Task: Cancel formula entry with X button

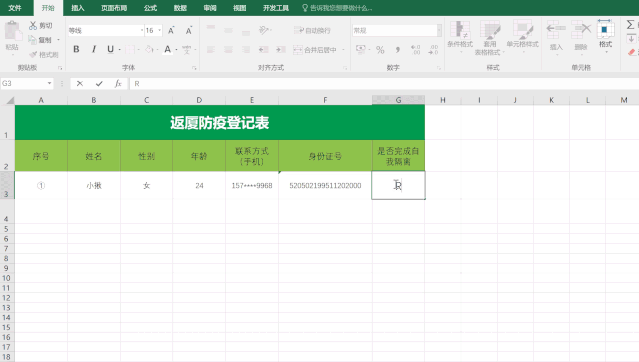Action: pos(79,84)
